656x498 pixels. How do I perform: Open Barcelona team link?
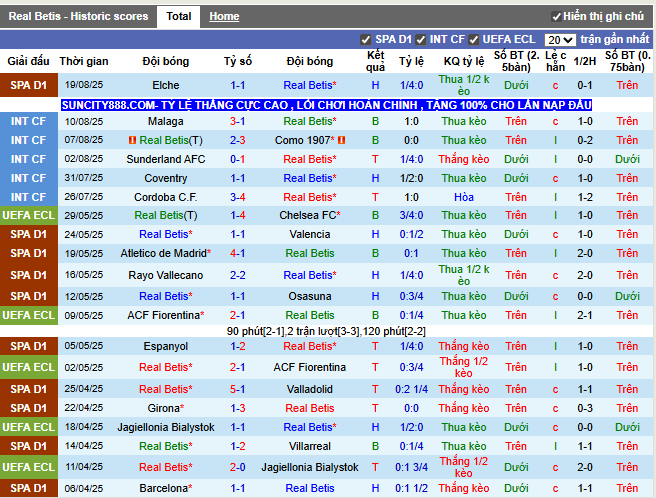166,488
